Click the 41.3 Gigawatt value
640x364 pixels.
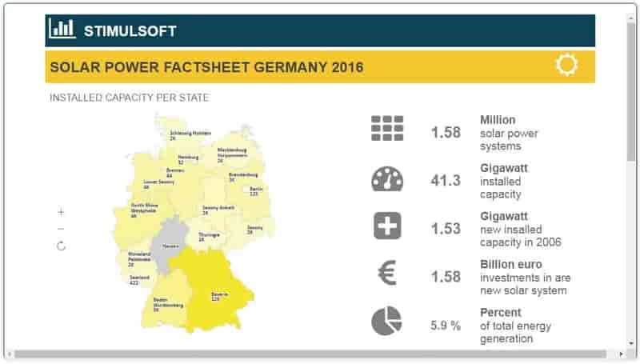tap(446, 180)
